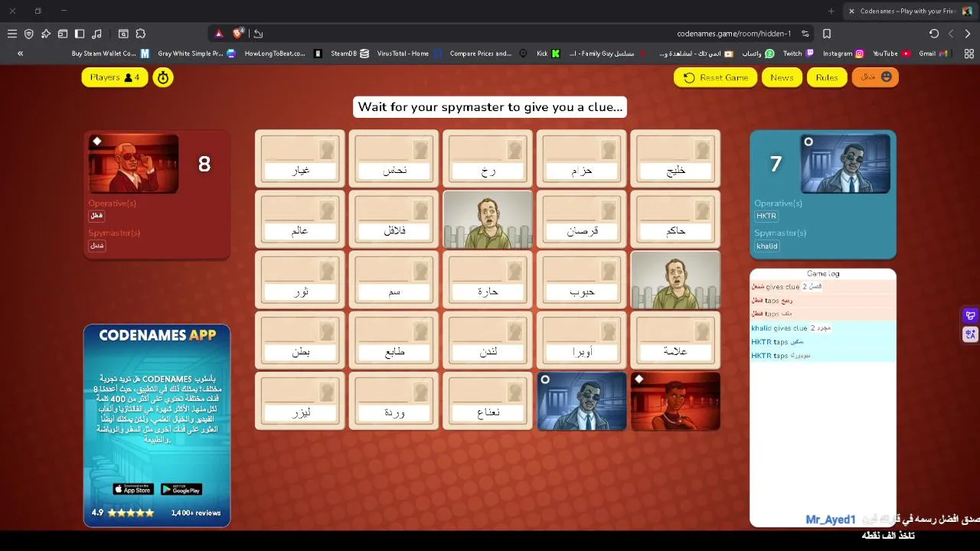This screenshot has height=551, width=980.
Task: Open the Instagram bookmark
Action: click(843, 54)
